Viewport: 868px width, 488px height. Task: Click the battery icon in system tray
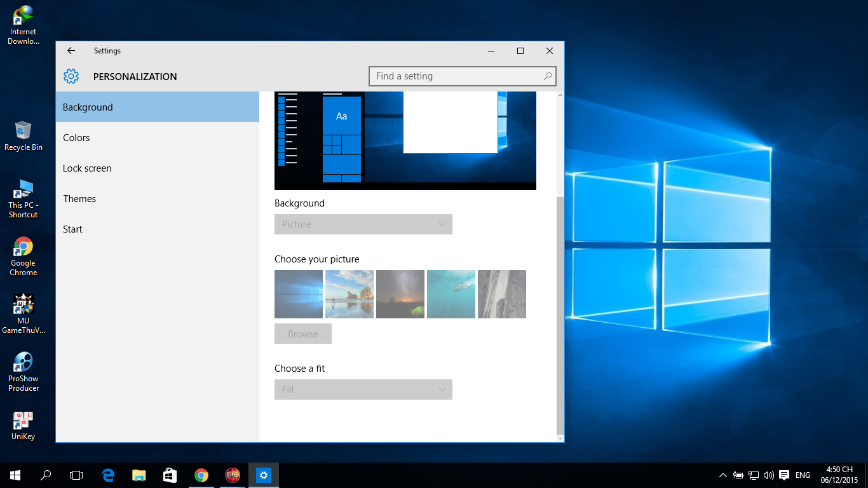coord(738,475)
